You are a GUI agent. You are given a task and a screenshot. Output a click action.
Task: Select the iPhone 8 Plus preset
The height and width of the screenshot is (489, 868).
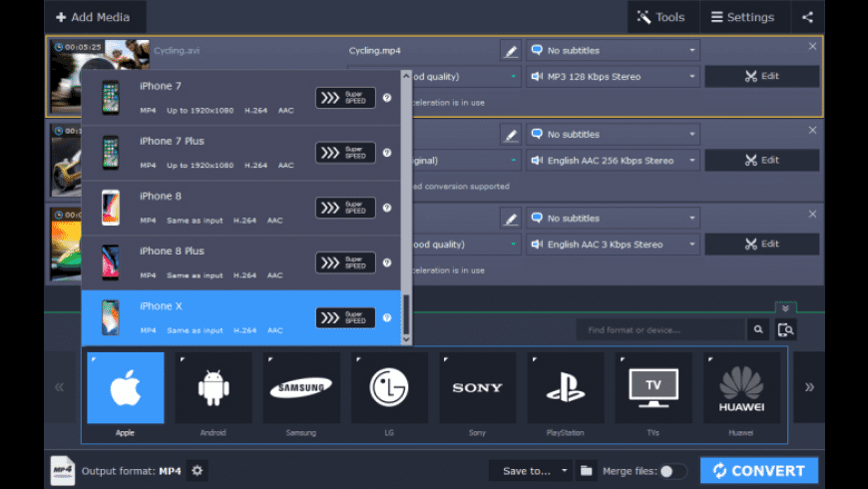[x=240, y=262]
